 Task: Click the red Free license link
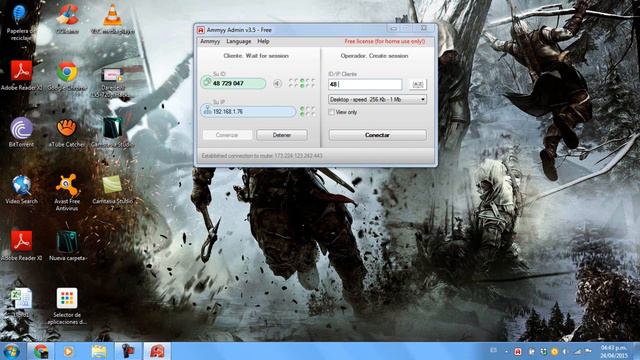pos(384,42)
